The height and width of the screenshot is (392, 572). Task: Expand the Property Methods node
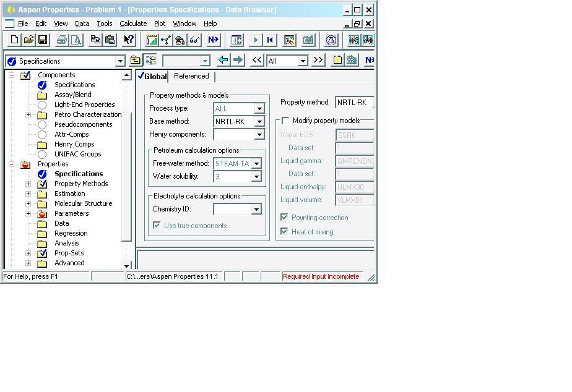point(28,184)
